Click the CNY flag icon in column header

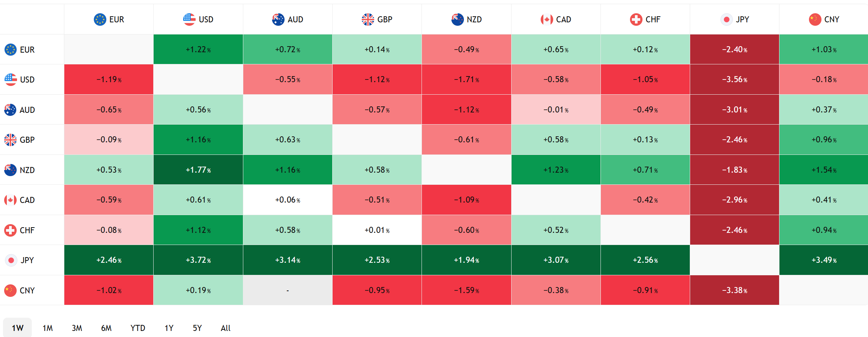[815, 19]
